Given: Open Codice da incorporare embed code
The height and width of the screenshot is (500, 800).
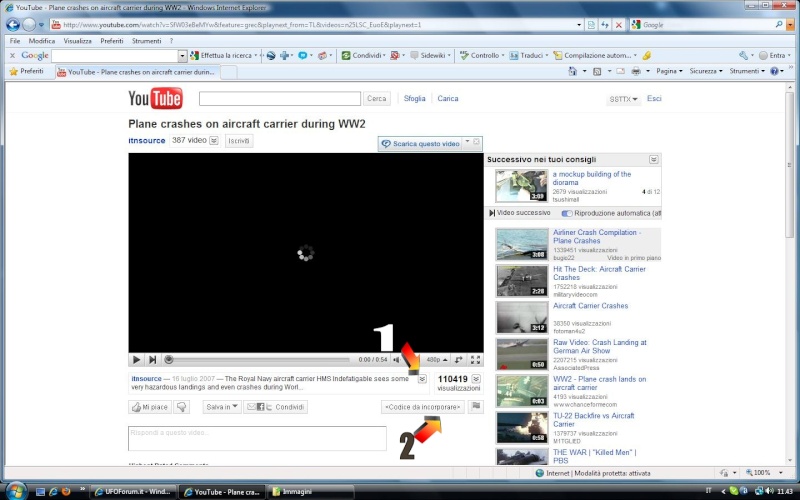Looking at the screenshot, I should tap(422, 407).
